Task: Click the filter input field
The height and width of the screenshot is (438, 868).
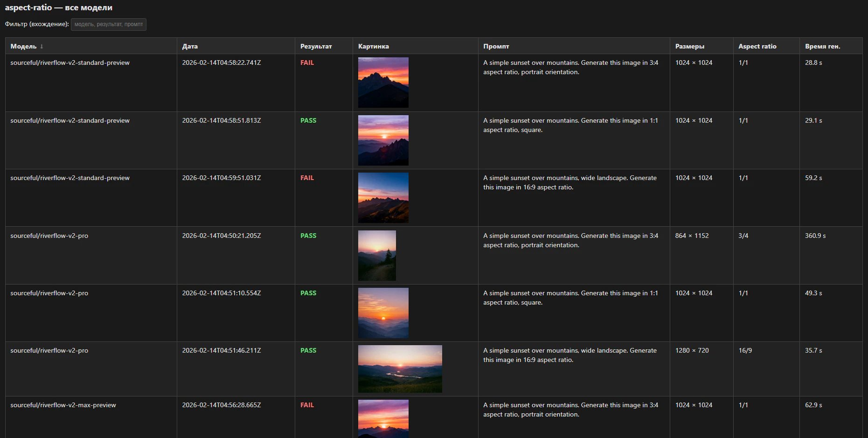Action: (x=108, y=24)
